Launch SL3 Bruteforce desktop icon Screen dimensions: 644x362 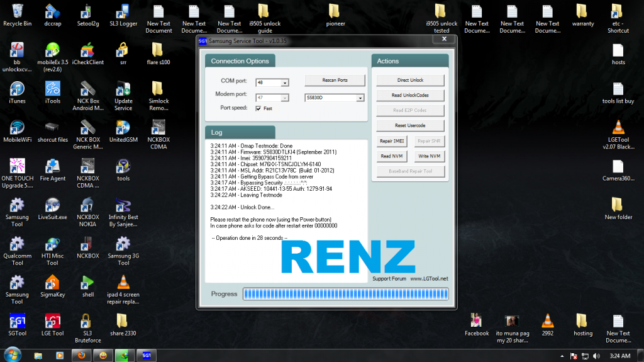coord(88,328)
